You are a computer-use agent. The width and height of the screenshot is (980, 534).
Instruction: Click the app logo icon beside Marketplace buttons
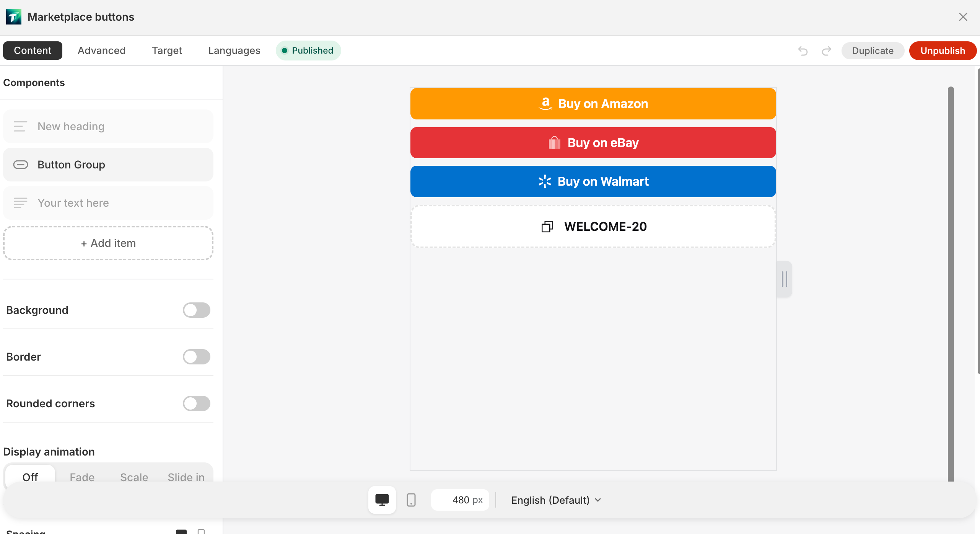coord(14,17)
